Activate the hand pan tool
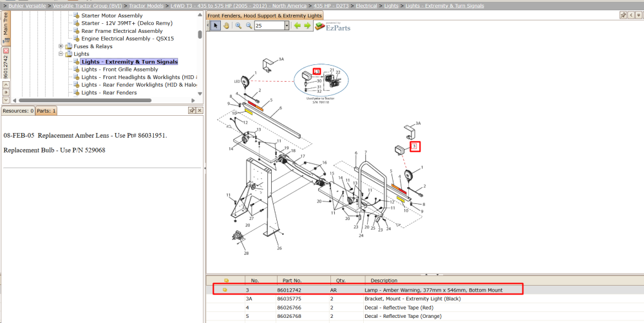This screenshot has height=323, width=644. coord(226,26)
